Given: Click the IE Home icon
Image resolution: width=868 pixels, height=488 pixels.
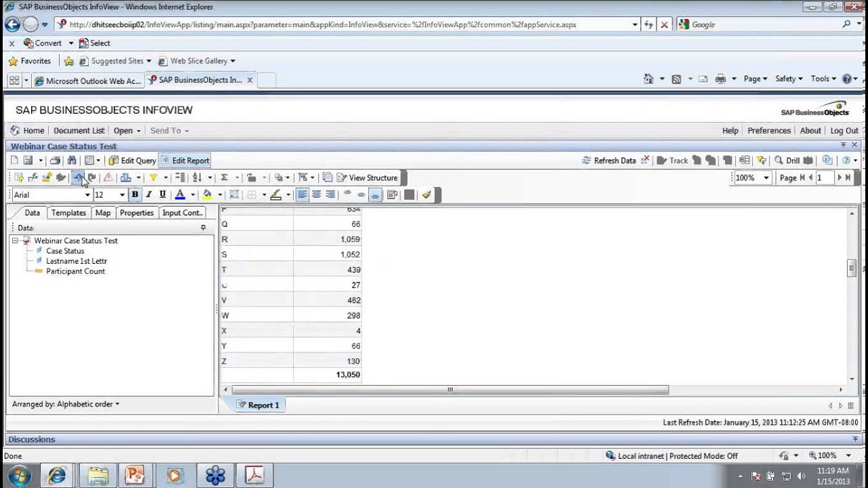Looking at the screenshot, I should 648,79.
